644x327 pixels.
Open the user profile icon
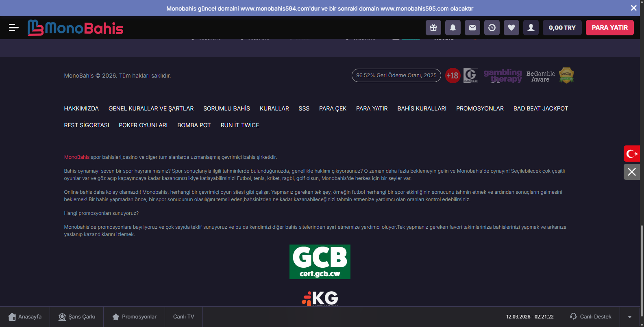point(531,28)
